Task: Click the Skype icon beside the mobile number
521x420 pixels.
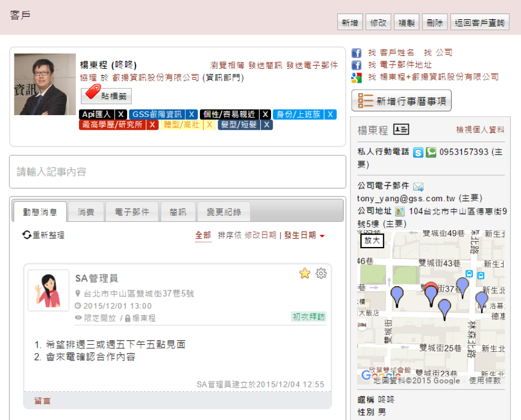Action: [418, 152]
